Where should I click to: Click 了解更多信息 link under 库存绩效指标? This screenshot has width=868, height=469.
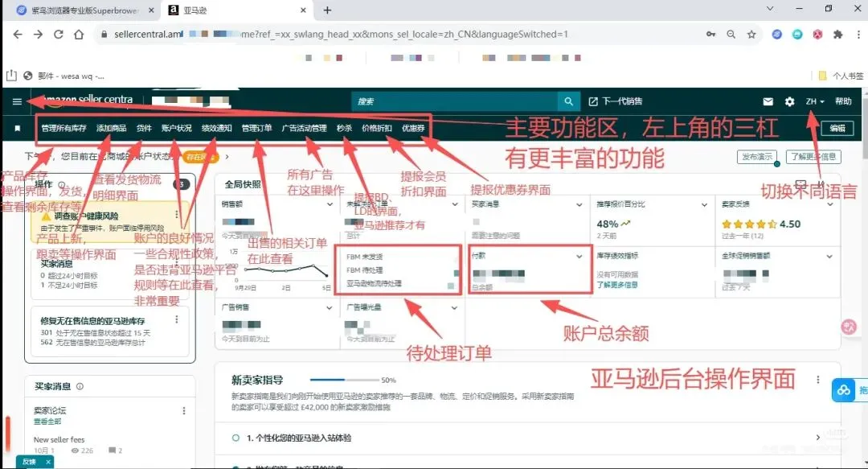(616, 285)
